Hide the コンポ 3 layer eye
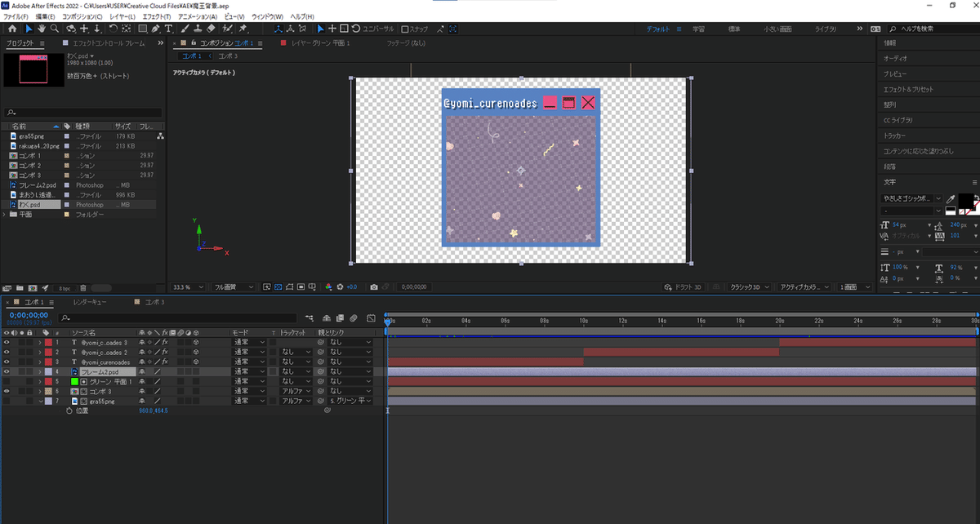Viewport: 980px width, 524px height. (x=7, y=391)
